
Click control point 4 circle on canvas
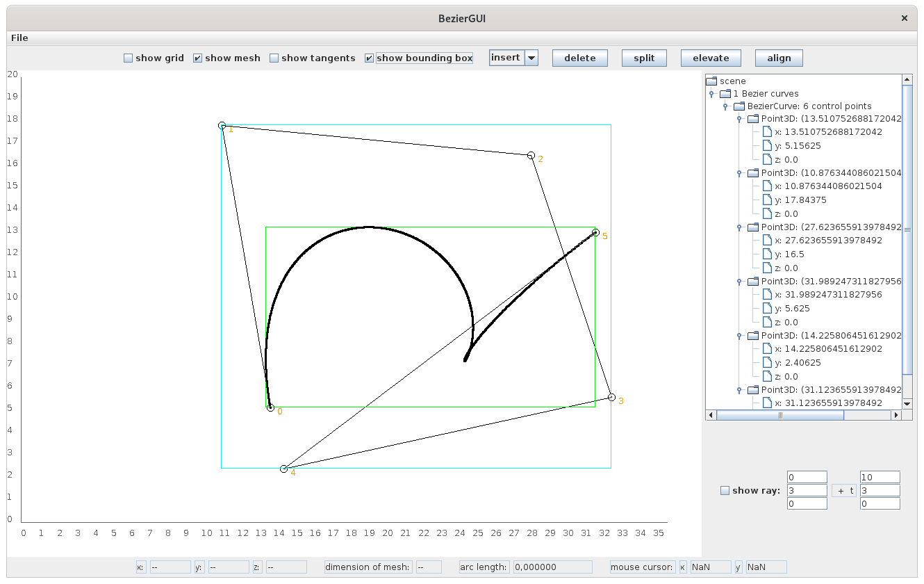(283, 469)
